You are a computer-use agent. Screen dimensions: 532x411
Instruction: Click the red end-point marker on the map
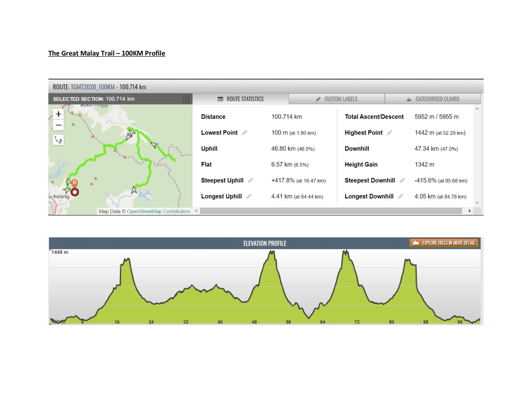point(75,192)
